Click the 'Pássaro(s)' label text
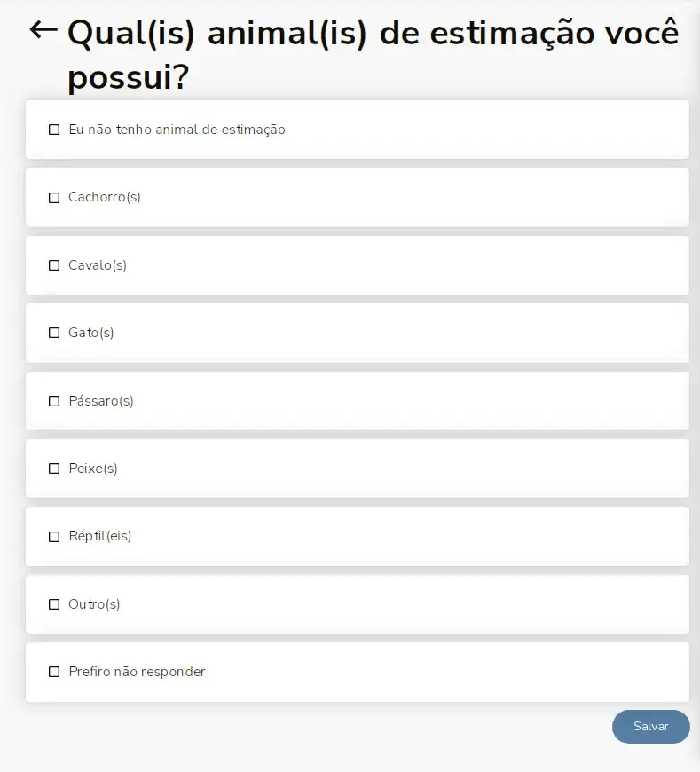The height and width of the screenshot is (772, 700). [101, 401]
